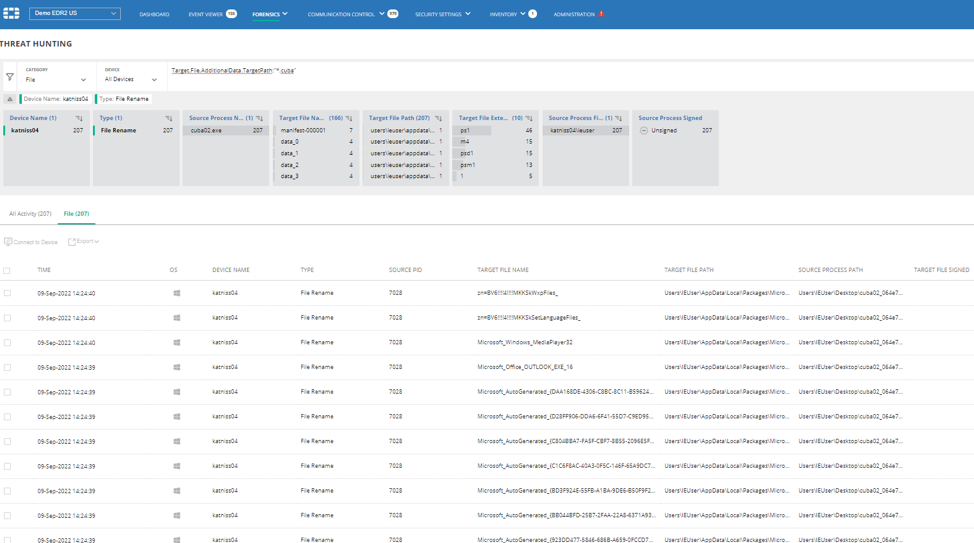974x543 pixels.
Task: Open the Demo EDR2 US organization dropdown
Action: [x=75, y=14]
